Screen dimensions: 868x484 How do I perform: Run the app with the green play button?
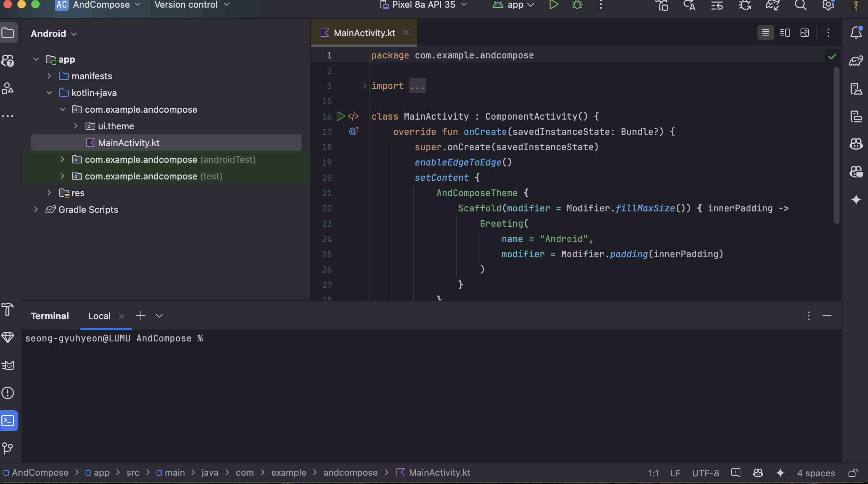pyautogui.click(x=553, y=5)
